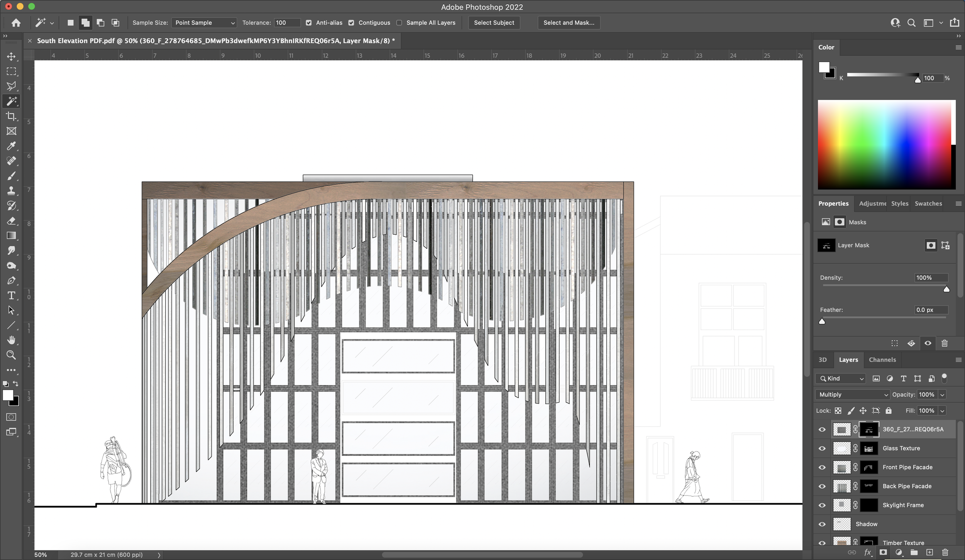Hide the Front Pipe Facade layer
This screenshot has width=965, height=560.
click(823, 467)
